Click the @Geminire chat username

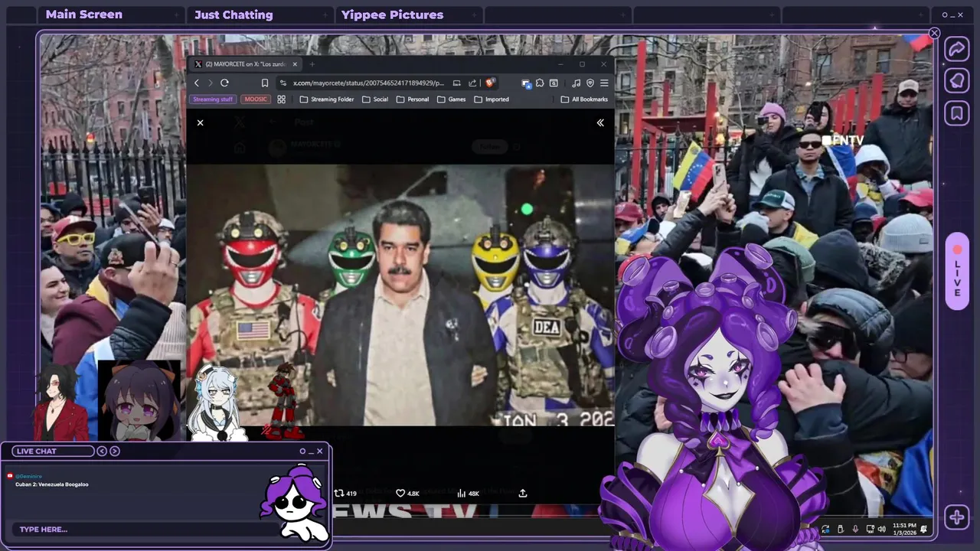28,476
